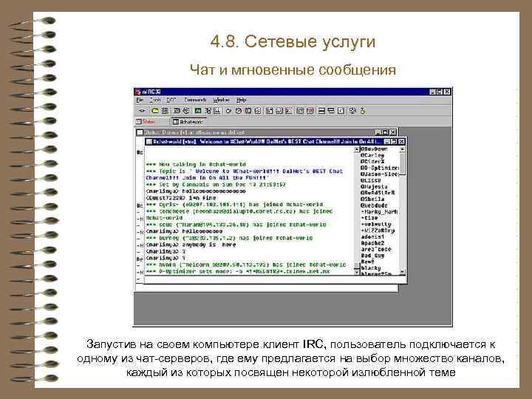
Task: Minimize the Status window
Action: (x=378, y=132)
